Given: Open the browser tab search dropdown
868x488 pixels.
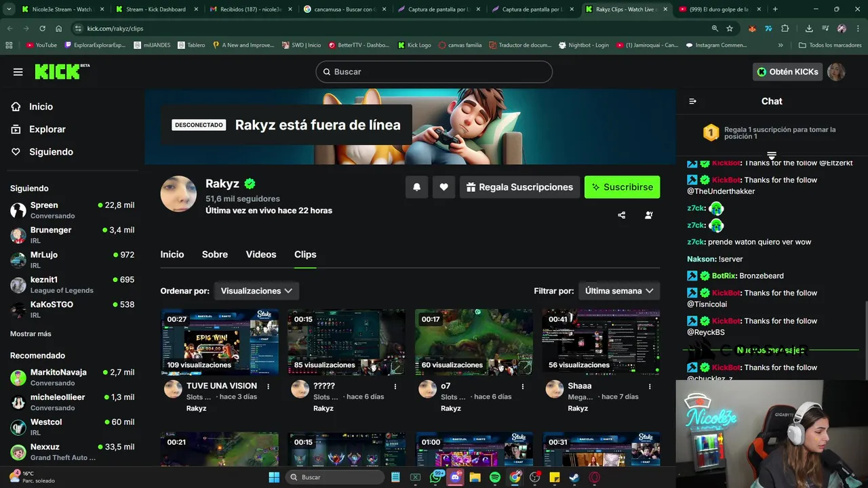Looking at the screenshot, I should [x=9, y=9].
